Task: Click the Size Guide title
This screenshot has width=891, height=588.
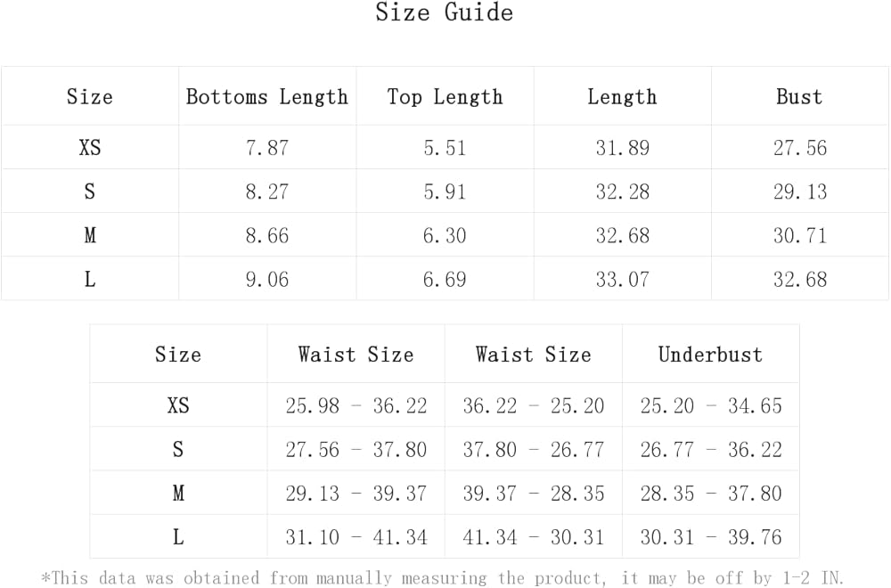Action: [444, 13]
